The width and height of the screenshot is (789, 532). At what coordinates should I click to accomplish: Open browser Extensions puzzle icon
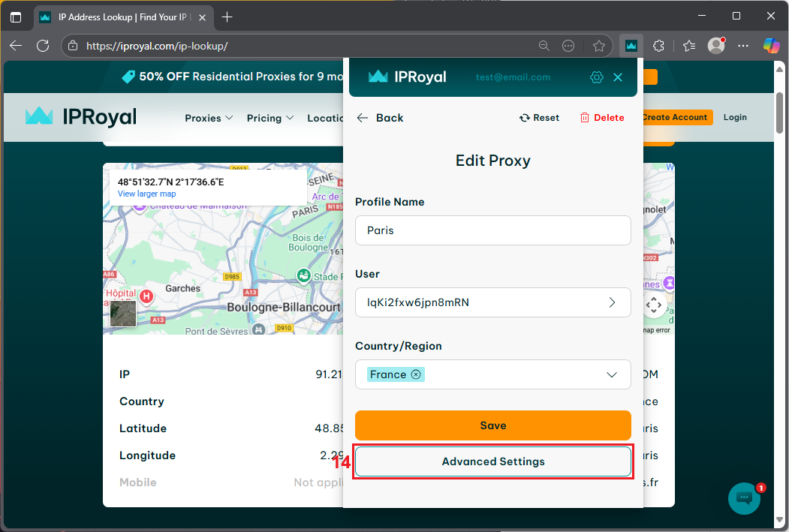[x=658, y=46]
